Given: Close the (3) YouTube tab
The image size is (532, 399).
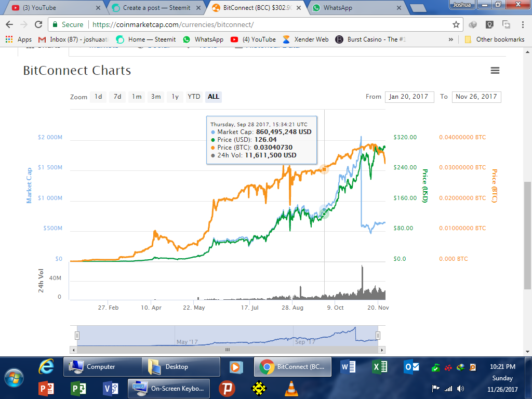Looking at the screenshot, I should tap(98, 7).
